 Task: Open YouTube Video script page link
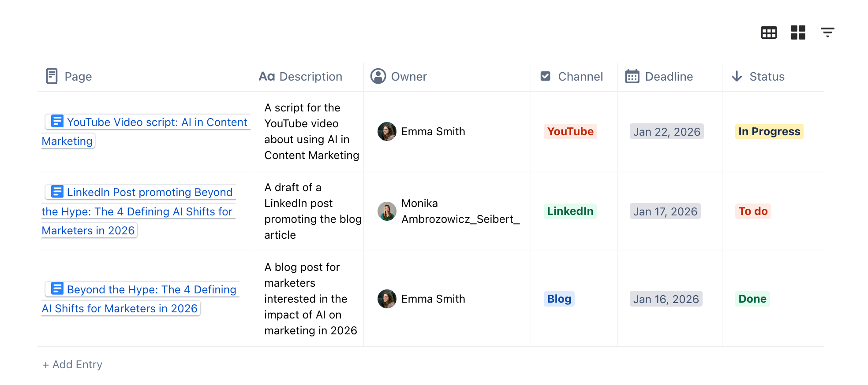(x=146, y=131)
